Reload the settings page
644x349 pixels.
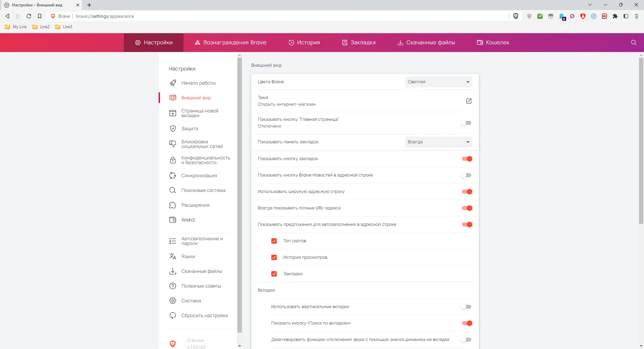29,16
